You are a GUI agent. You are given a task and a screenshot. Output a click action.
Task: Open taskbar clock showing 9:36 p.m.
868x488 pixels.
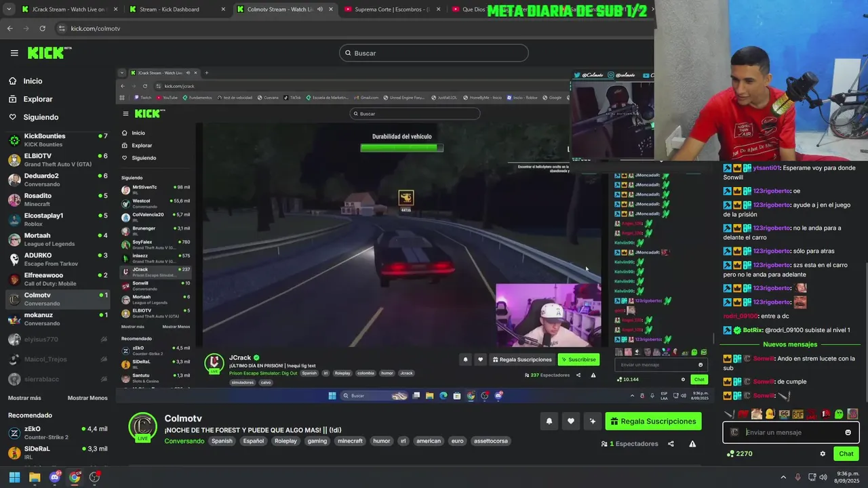[x=846, y=477]
